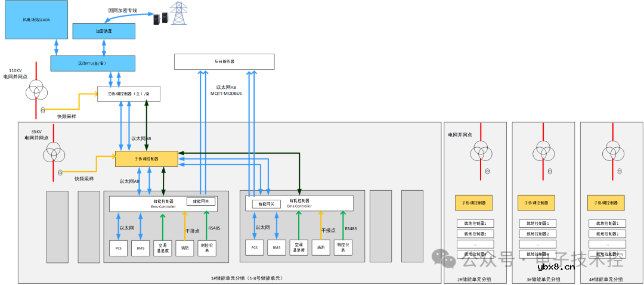The width and height of the screenshot is (644, 285).
Task: Select the black server computers icon
Action: tap(159, 18)
